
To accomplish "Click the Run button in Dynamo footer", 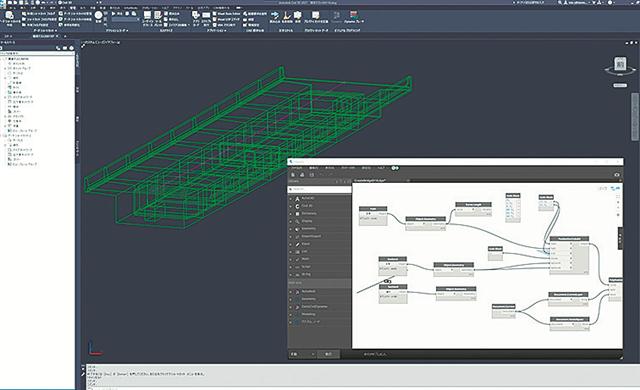I will [x=329, y=354].
